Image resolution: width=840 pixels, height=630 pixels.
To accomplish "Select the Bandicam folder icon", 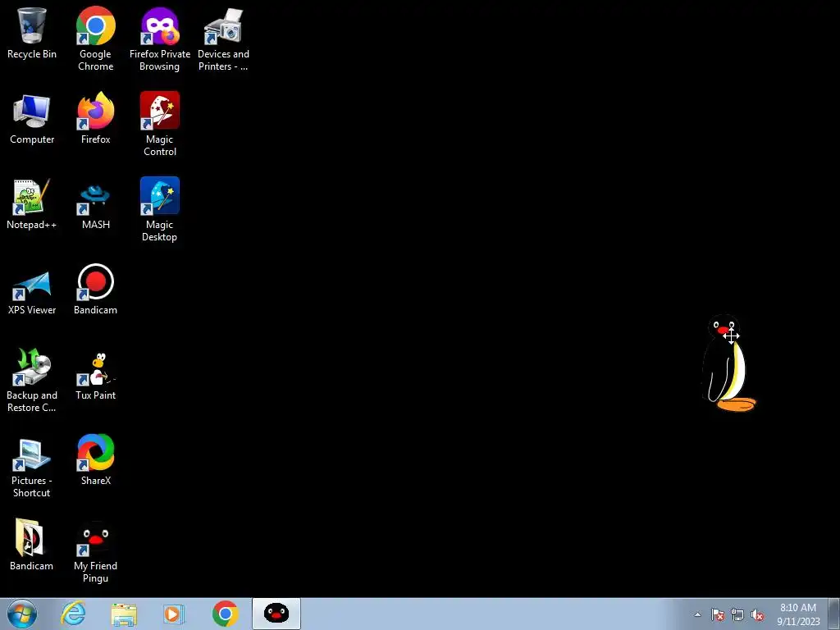I will (x=32, y=545).
